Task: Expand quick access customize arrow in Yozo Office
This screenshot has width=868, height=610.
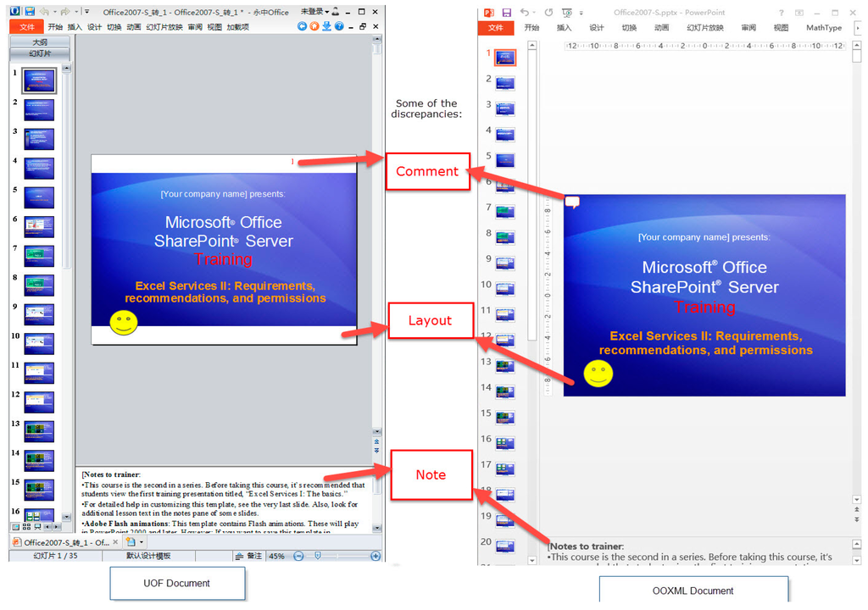Action: point(86,12)
